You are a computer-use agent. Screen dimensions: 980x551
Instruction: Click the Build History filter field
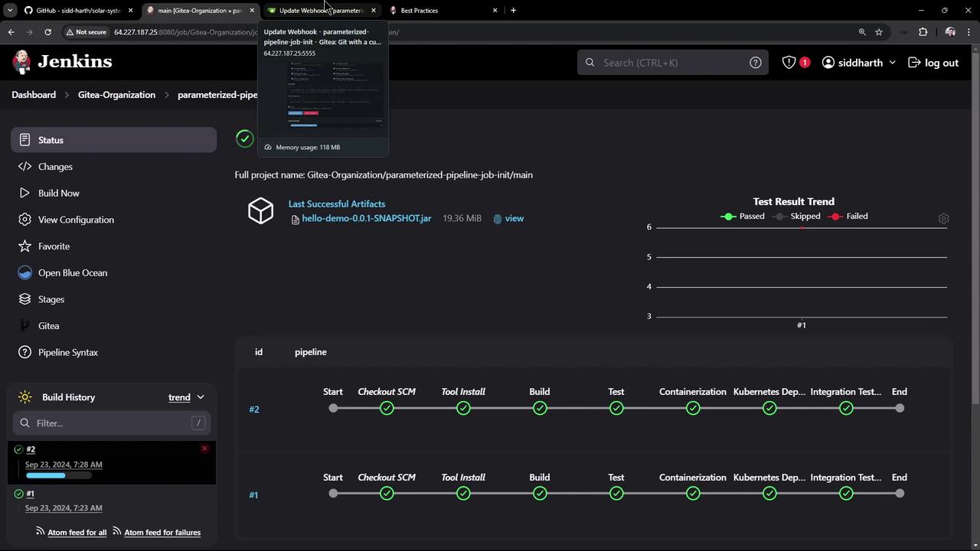111,423
